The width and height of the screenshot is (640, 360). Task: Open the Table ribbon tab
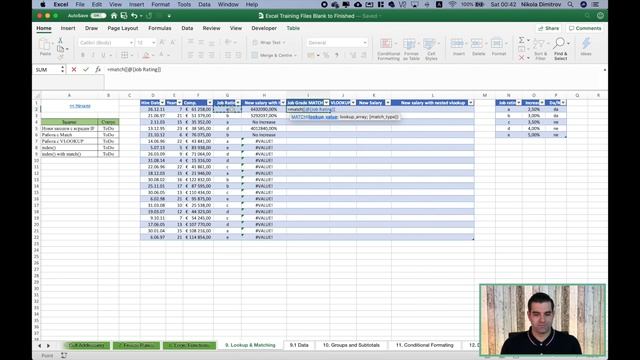pos(293,28)
